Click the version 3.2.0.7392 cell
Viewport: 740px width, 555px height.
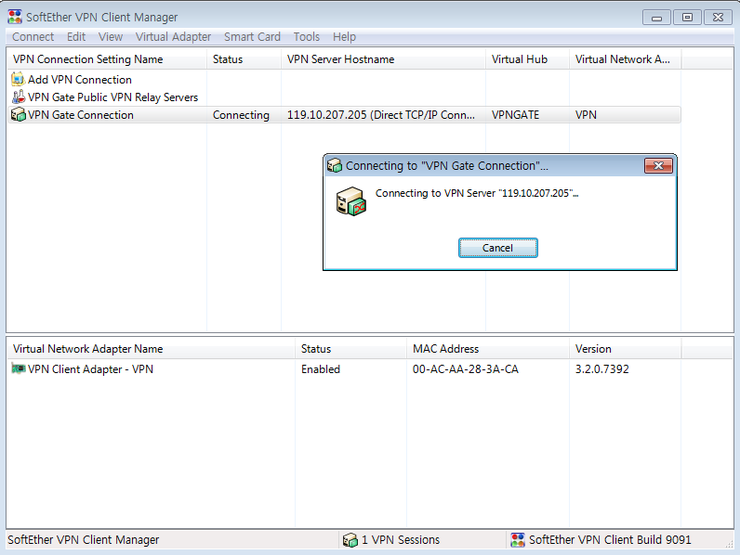tap(602, 369)
